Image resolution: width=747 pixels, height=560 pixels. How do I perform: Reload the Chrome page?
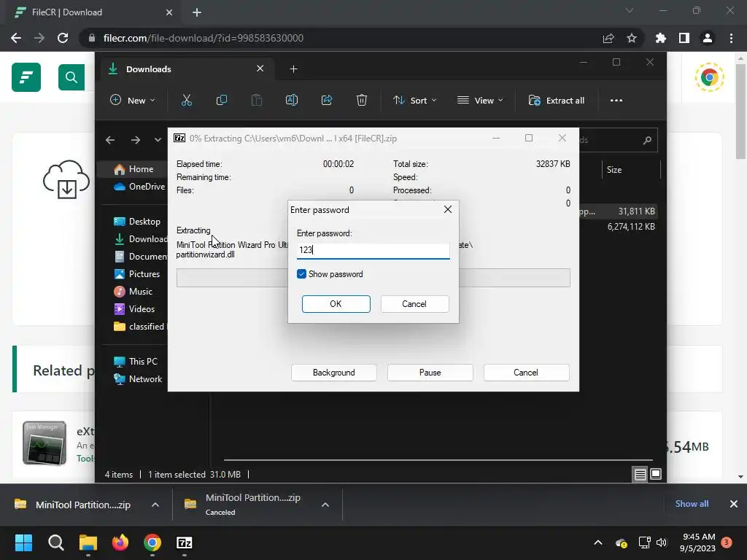pos(63,38)
